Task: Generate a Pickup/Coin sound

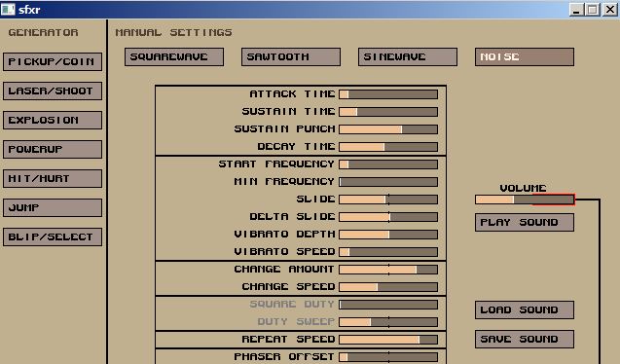Action: pos(53,61)
